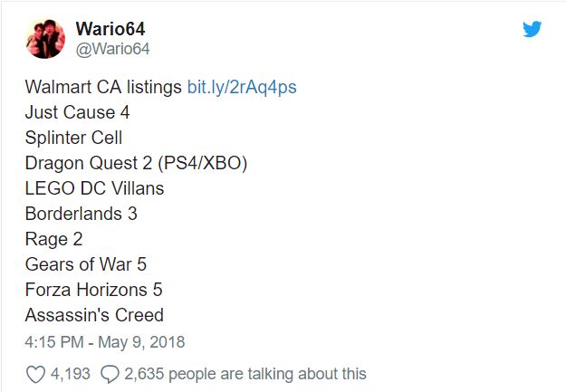Open '2,635 people are talking about this'
The image size is (566, 392).
click(x=245, y=373)
